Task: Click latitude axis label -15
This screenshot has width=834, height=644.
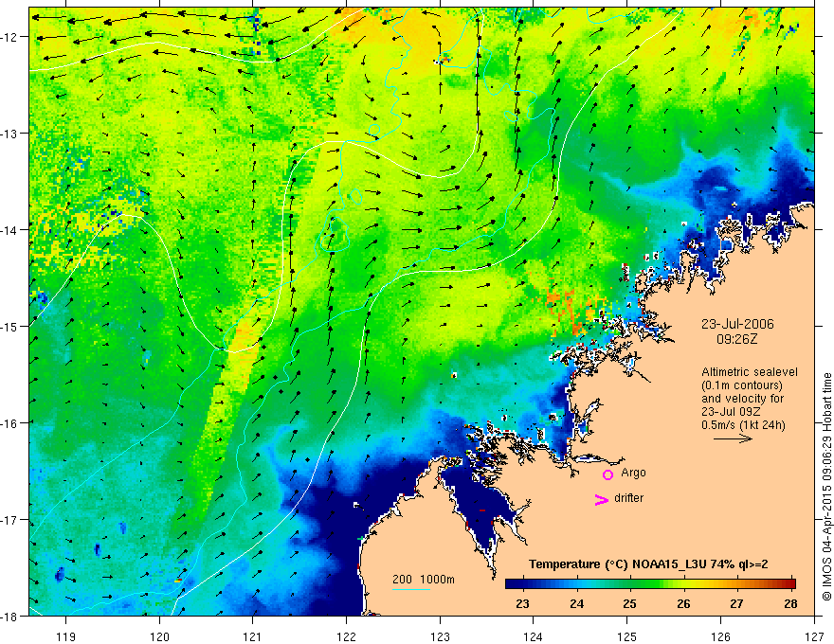Action: [9, 326]
